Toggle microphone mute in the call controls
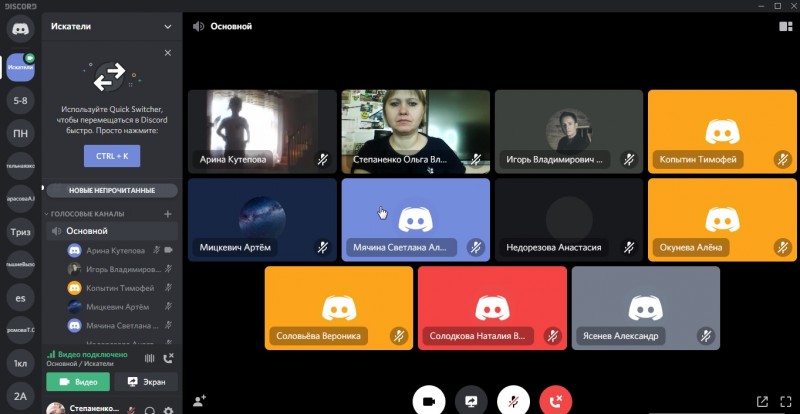This screenshot has height=414, width=800. click(513, 400)
